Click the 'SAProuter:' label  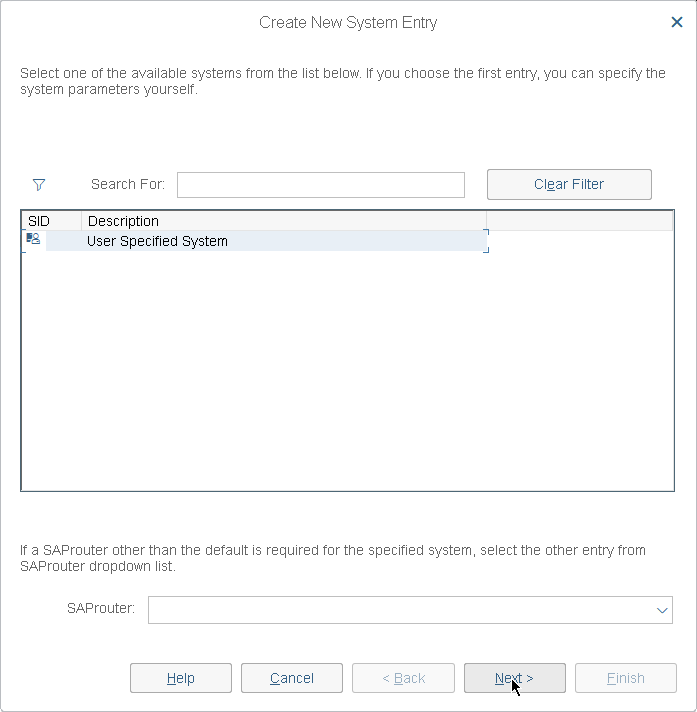tap(101, 608)
